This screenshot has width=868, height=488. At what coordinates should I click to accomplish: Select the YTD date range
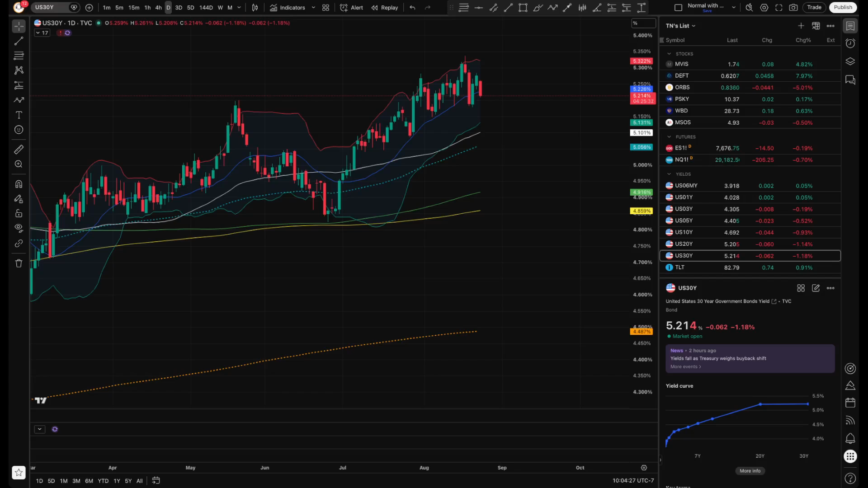[x=103, y=481]
